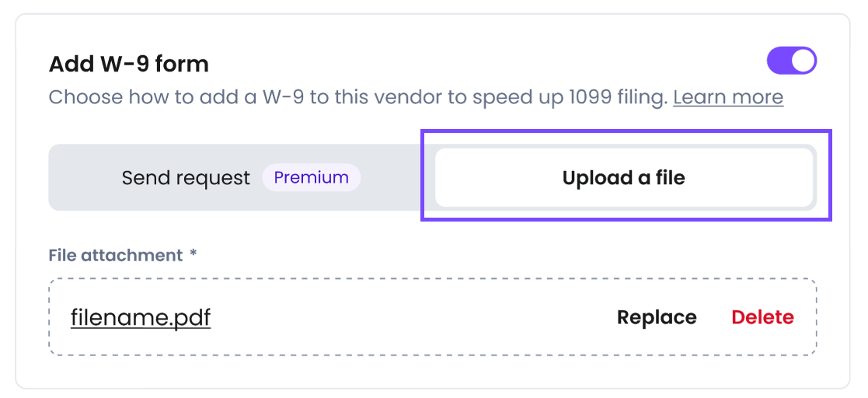Open the Learn more link
The image size is (868, 398).
727,97
